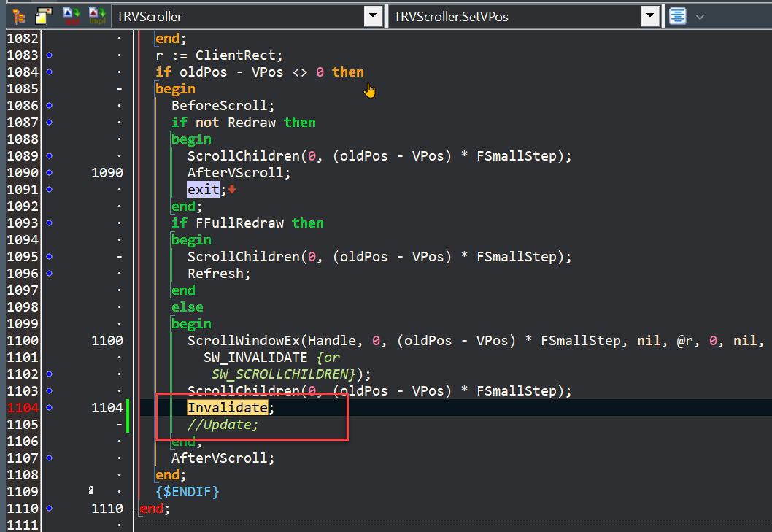Click 'FSmallStep' on line 1100

click(581, 340)
